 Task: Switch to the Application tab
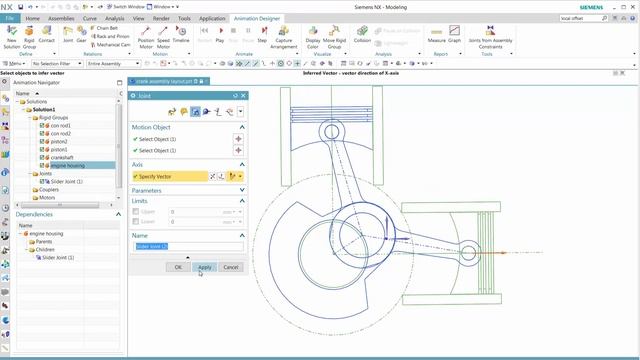212,18
